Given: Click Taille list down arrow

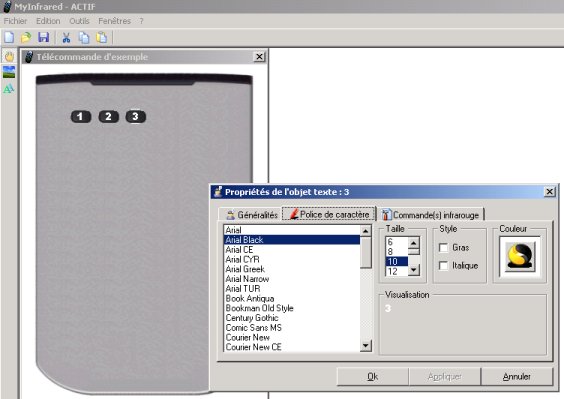Looking at the screenshot, I should (x=414, y=269).
